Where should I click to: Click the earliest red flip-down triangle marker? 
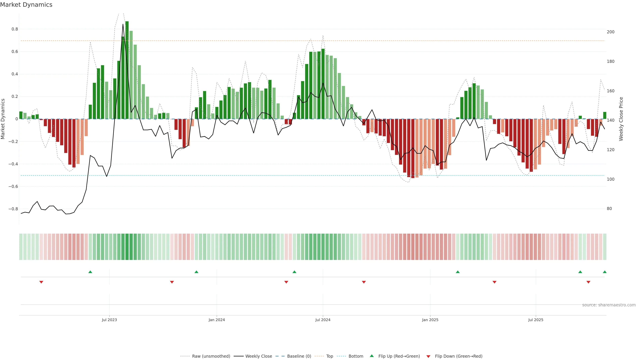tap(41, 282)
